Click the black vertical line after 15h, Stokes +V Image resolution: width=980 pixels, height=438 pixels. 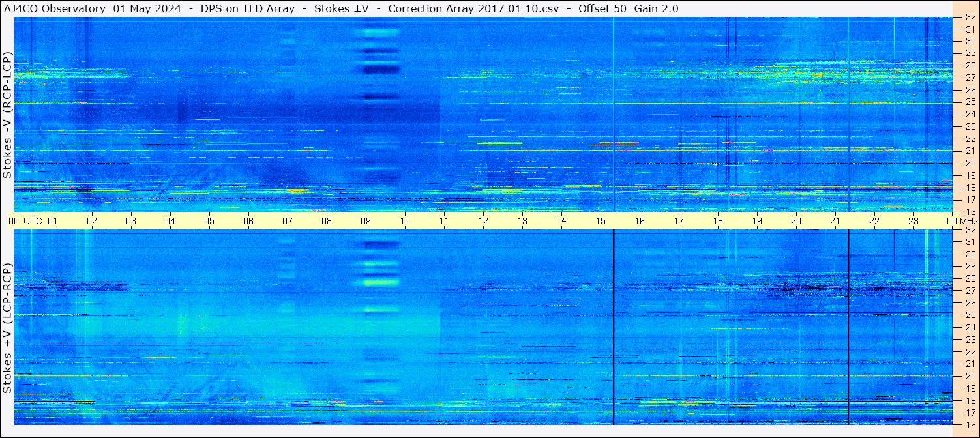(x=614, y=327)
